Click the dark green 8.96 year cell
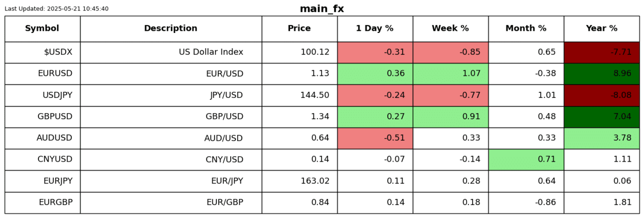 tap(602, 74)
